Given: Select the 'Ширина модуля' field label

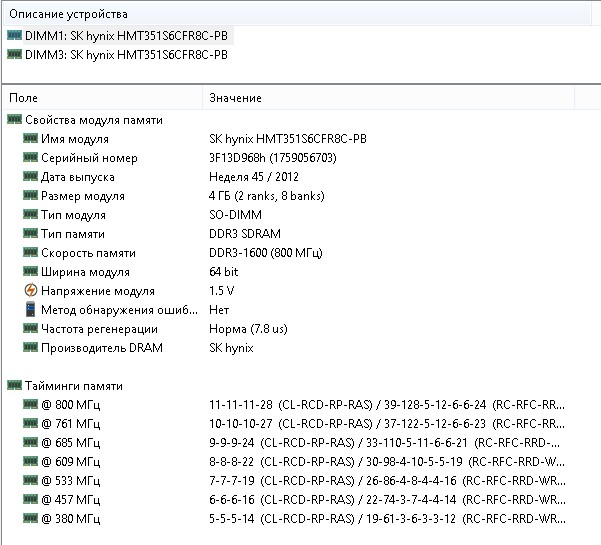Looking at the screenshot, I should [85, 272].
